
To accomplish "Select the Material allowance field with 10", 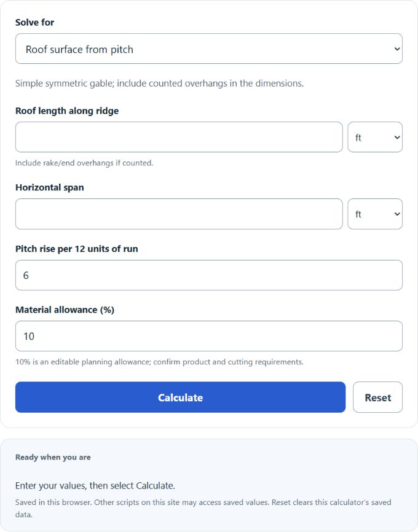I will pos(209,336).
